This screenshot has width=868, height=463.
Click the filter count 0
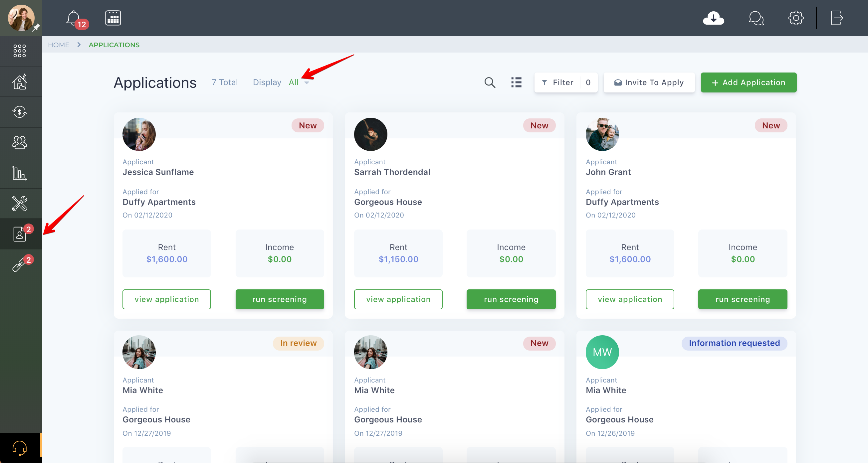click(x=588, y=82)
